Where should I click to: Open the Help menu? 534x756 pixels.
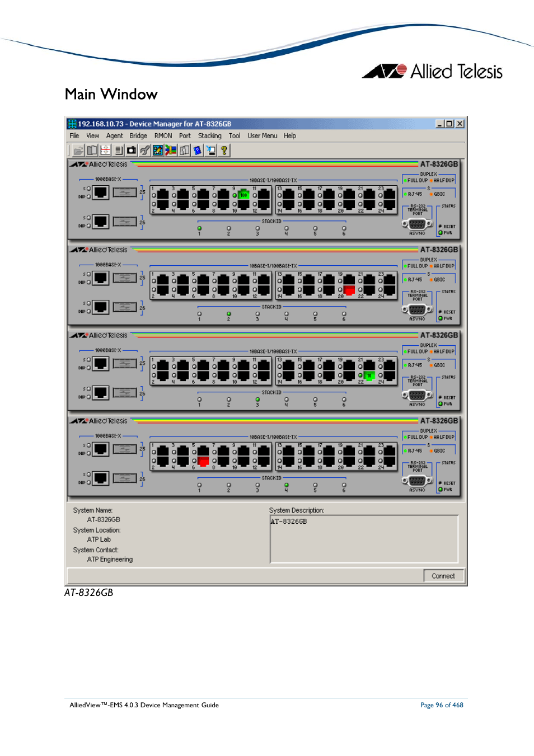click(x=290, y=136)
